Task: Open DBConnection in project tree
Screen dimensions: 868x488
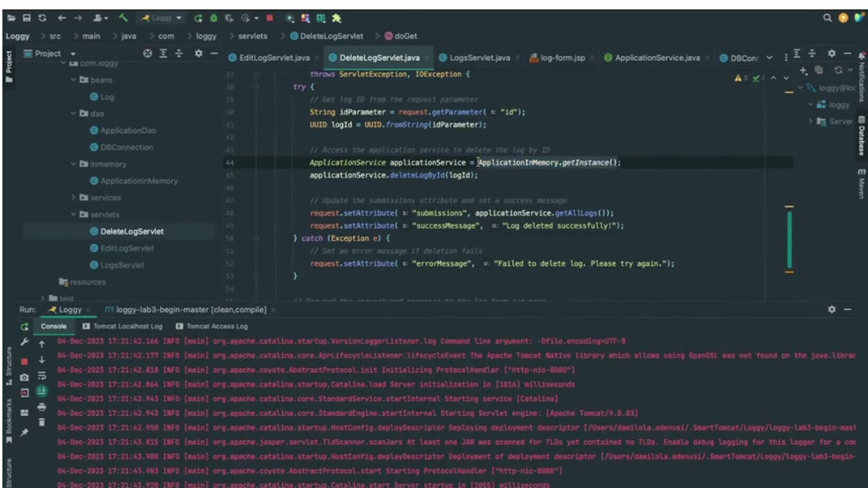Action: [121, 147]
